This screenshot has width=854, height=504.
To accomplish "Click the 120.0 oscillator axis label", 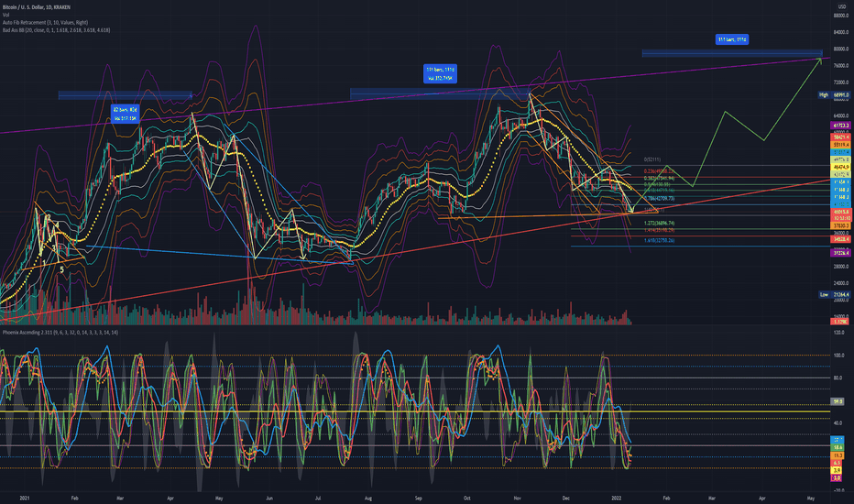I will 839,333.
